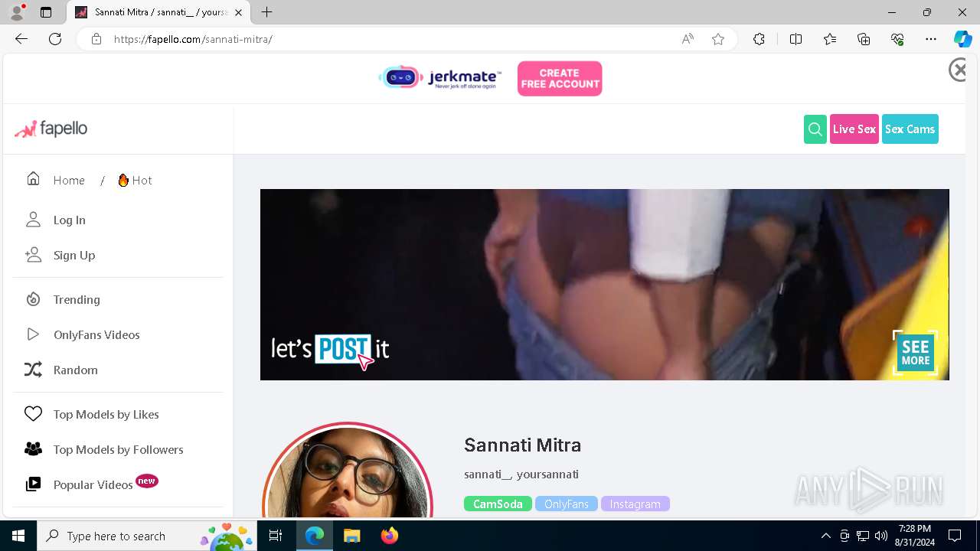Open a new browser tab
Viewport: 980px width, 551px height.
click(266, 12)
